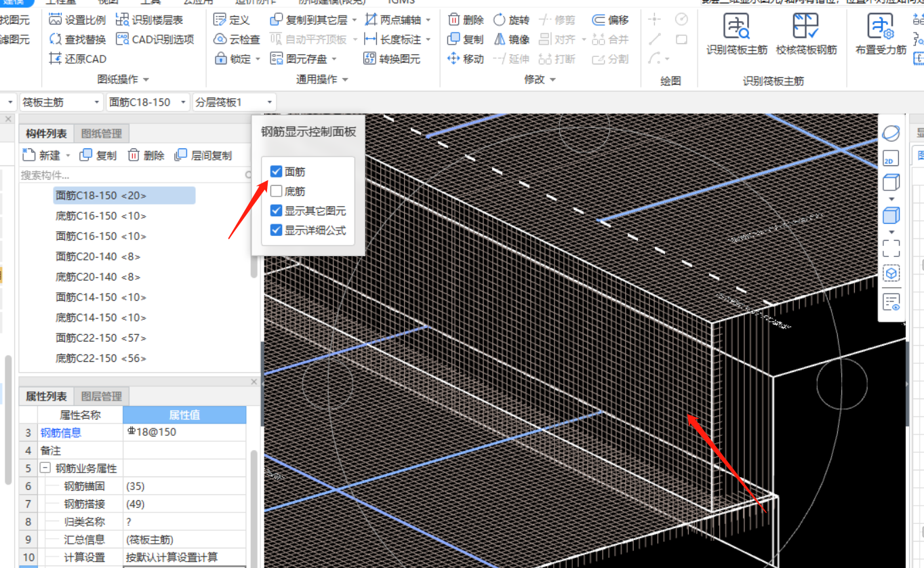Check the 底筋 checkbox
This screenshot has height=568, width=924.
276,191
